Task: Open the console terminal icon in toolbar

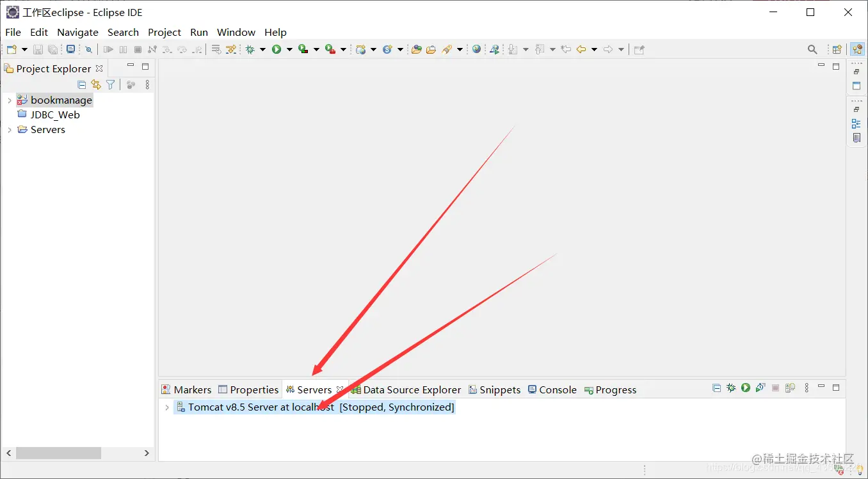Action: pos(70,49)
